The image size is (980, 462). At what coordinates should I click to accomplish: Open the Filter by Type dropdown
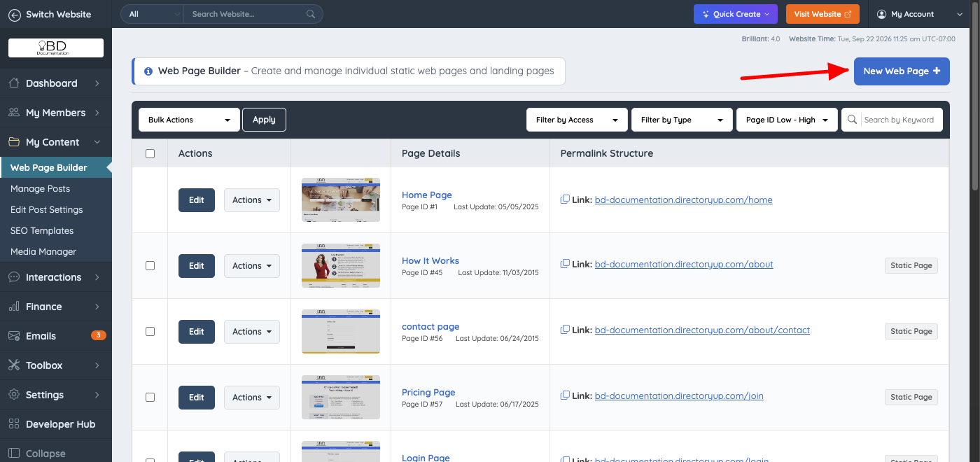(682, 120)
